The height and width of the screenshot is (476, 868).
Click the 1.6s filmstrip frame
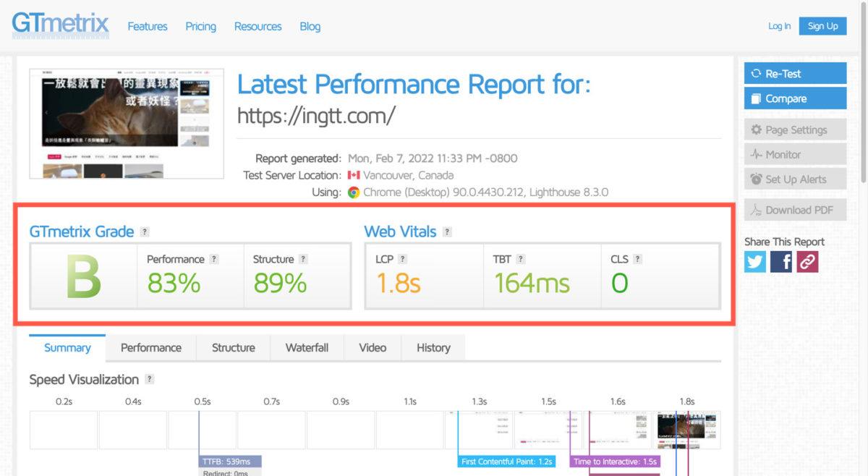(618, 430)
